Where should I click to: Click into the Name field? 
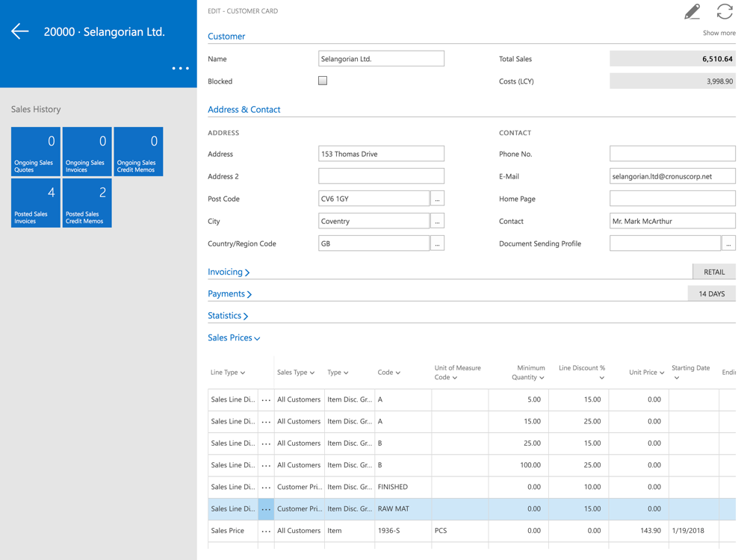pyautogui.click(x=381, y=58)
